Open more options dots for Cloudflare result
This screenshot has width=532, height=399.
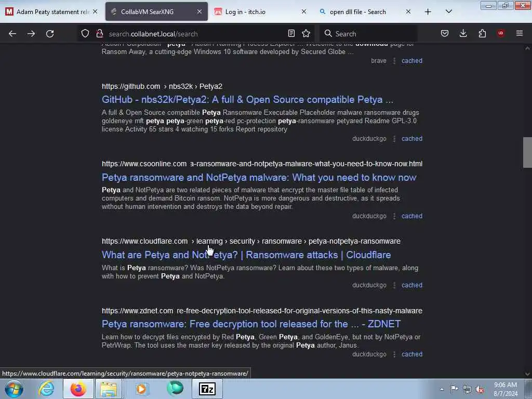click(394, 285)
